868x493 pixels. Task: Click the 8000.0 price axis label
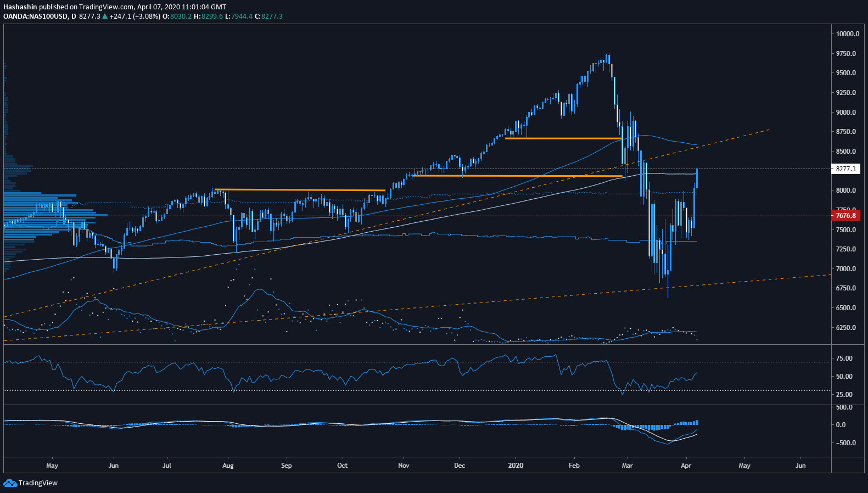[846, 191]
